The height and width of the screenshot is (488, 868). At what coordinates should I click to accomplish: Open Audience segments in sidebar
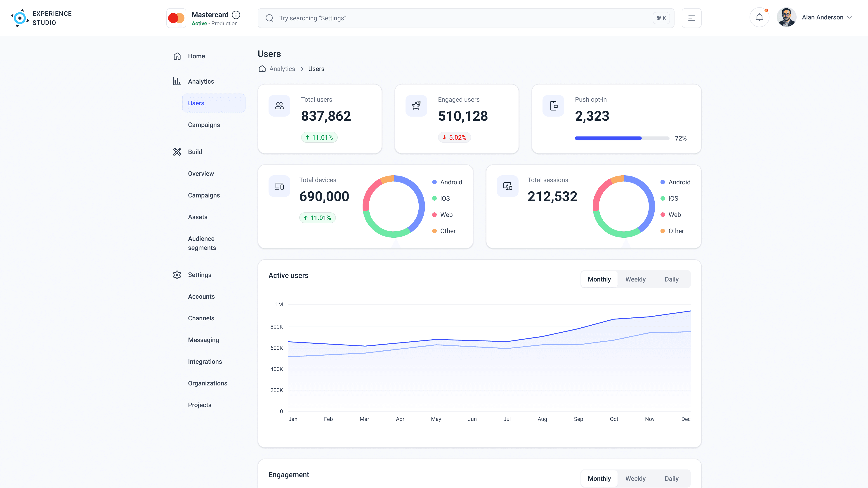[x=202, y=243]
